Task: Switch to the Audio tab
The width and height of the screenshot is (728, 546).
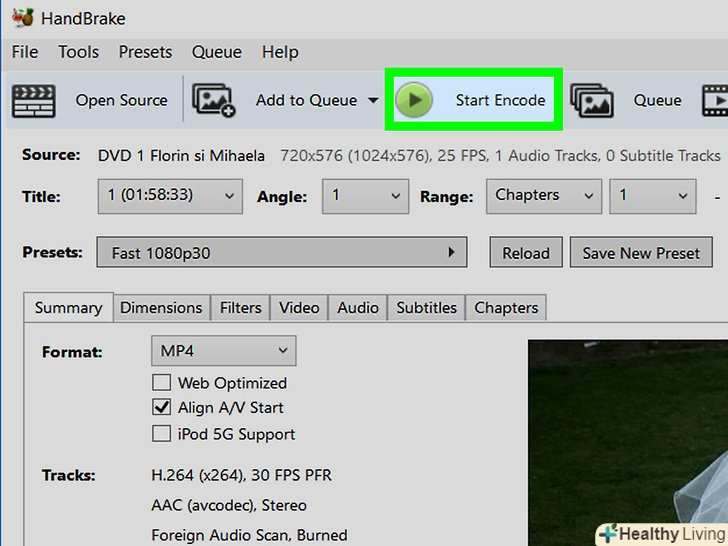Action: (358, 308)
